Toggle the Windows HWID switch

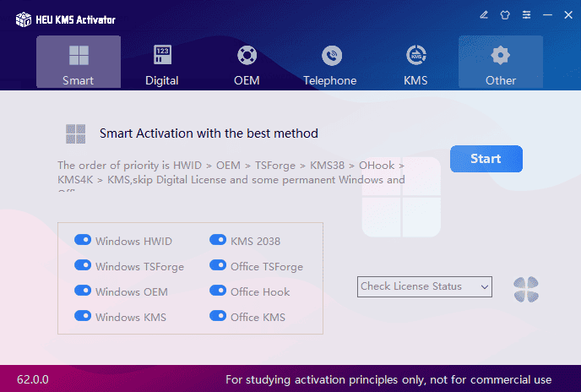tap(83, 240)
